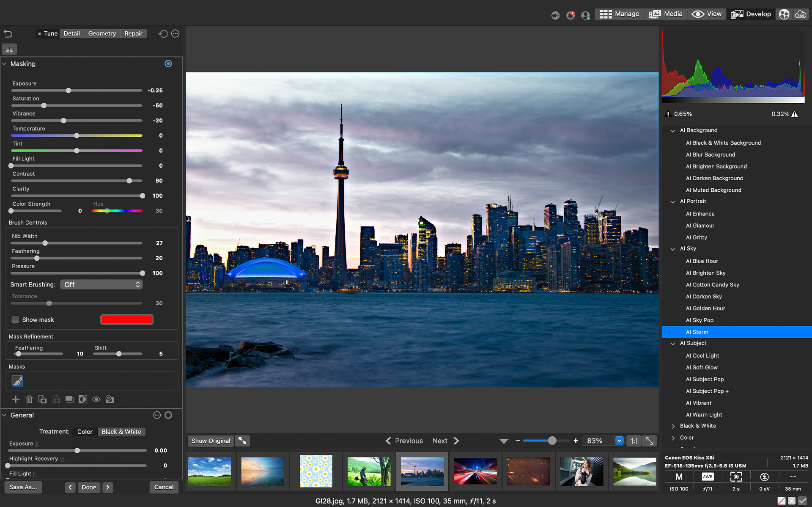Click the Show Original button
The width and height of the screenshot is (812, 507).
coord(211,441)
